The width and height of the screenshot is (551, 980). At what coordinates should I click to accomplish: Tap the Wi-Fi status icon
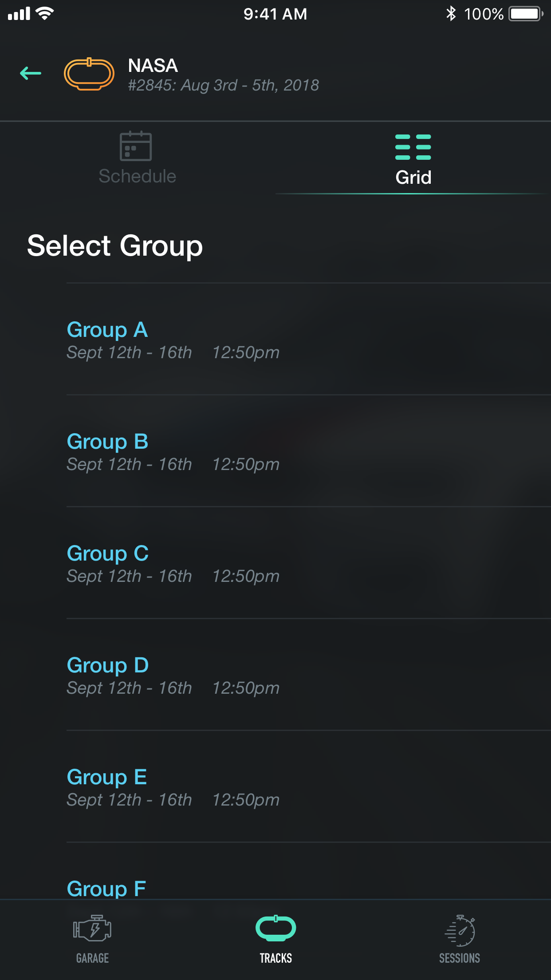point(44,13)
